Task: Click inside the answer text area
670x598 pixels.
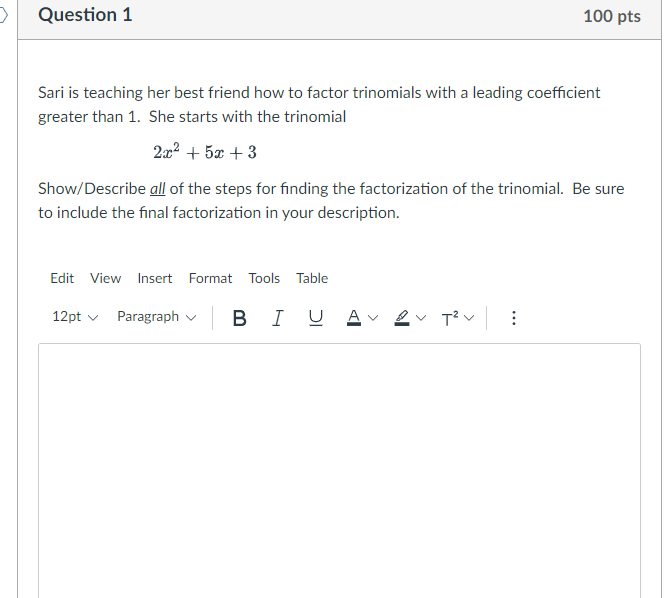Action: pos(339,470)
